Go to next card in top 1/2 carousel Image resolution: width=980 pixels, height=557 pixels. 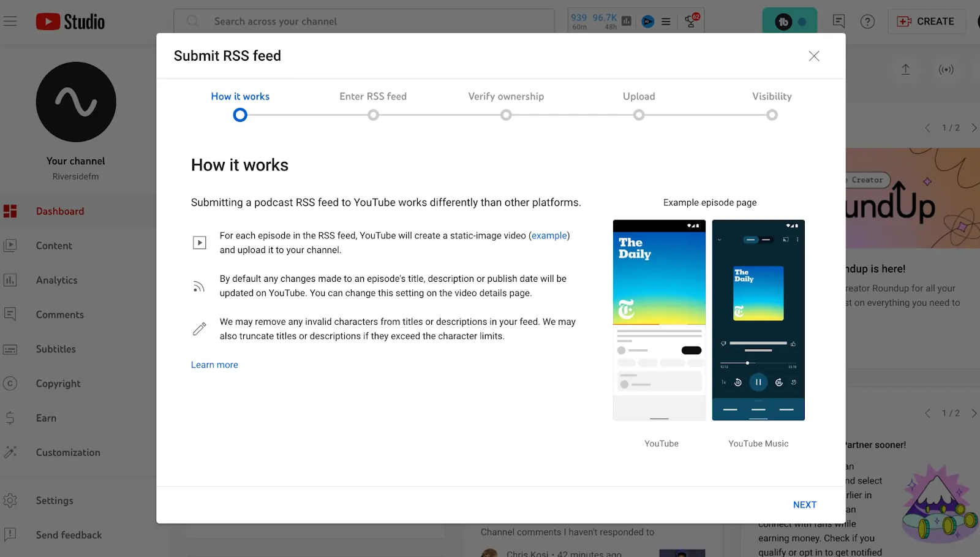click(974, 128)
